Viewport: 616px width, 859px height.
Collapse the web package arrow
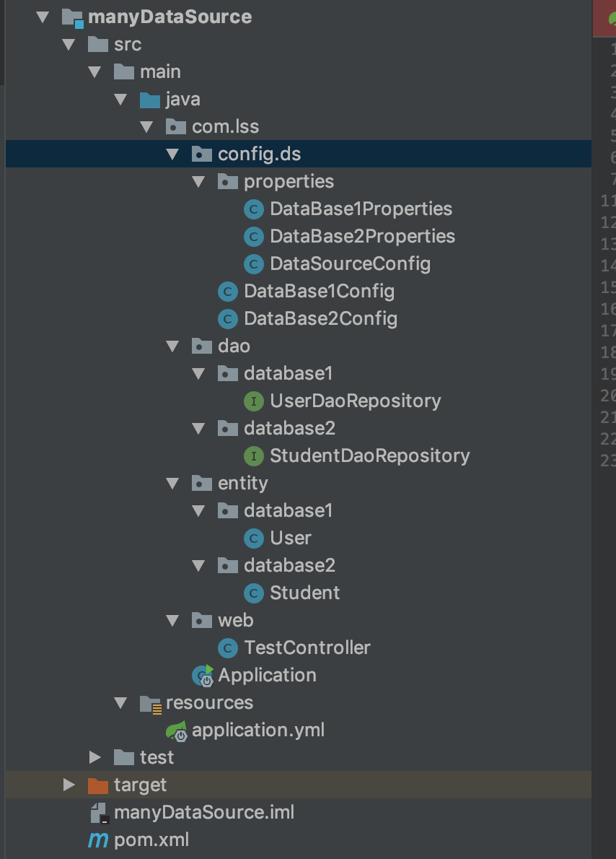[x=172, y=620]
